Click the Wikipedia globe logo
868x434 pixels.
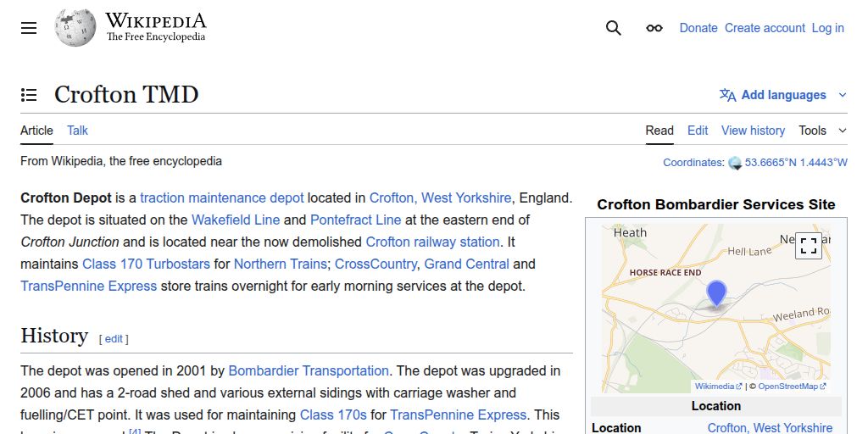point(75,28)
